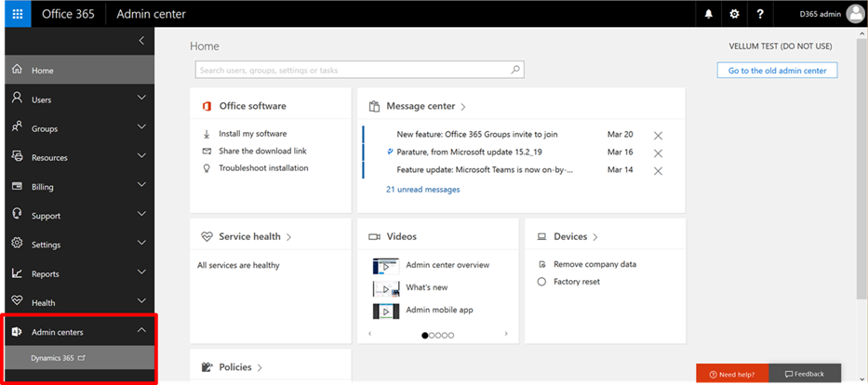Click the Install my software download icon
The height and width of the screenshot is (385, 868).
pos(207,134)
